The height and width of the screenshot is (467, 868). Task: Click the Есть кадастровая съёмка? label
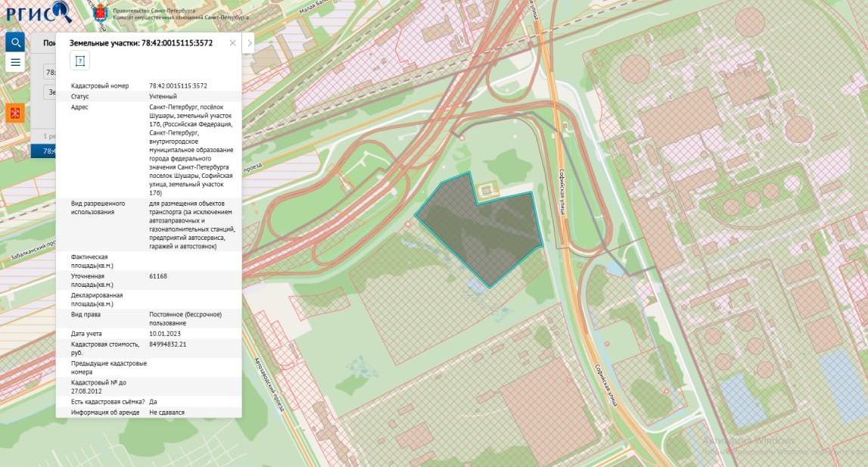(108, 402)
